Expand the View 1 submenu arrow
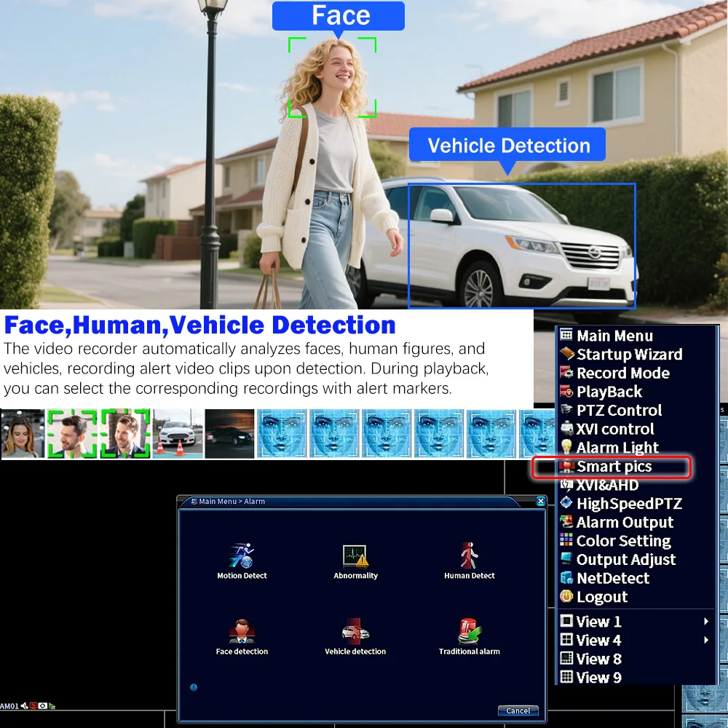 pyautogui.click(x=706, y=621)
